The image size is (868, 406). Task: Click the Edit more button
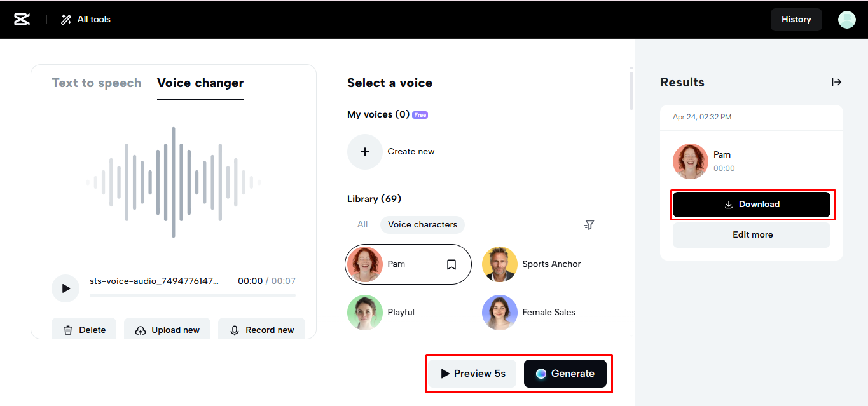[x=752, y=234]
